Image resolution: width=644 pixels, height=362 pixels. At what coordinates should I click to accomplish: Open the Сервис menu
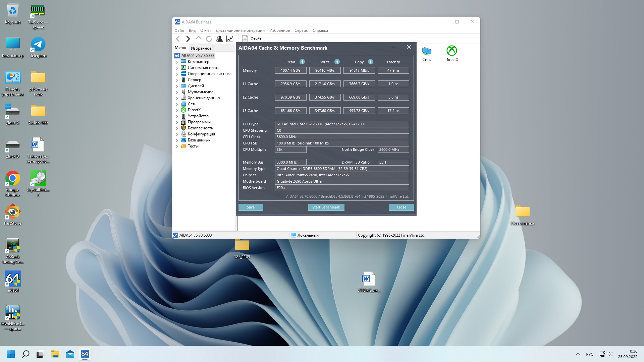click(x=301, y=31)
